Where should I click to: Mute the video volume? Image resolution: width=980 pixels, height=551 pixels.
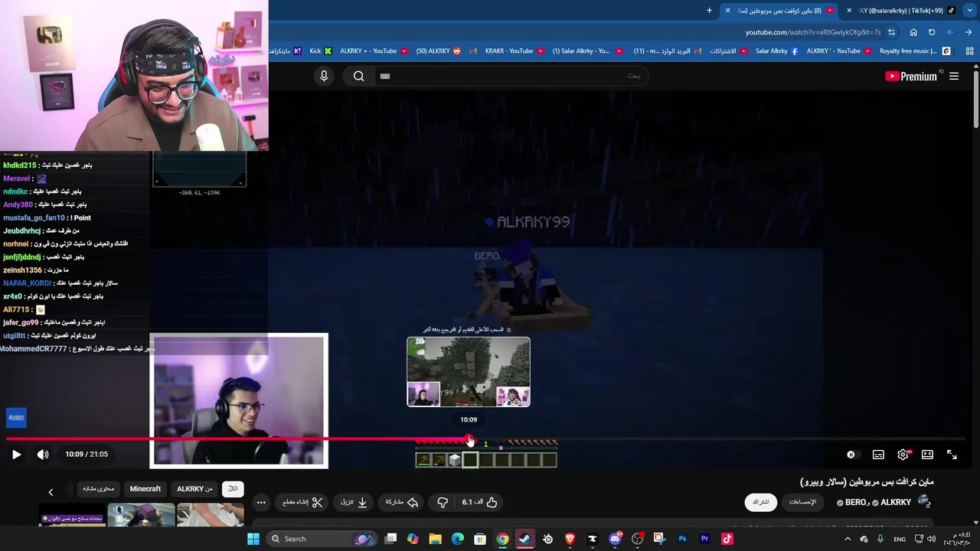coord(43,455)
